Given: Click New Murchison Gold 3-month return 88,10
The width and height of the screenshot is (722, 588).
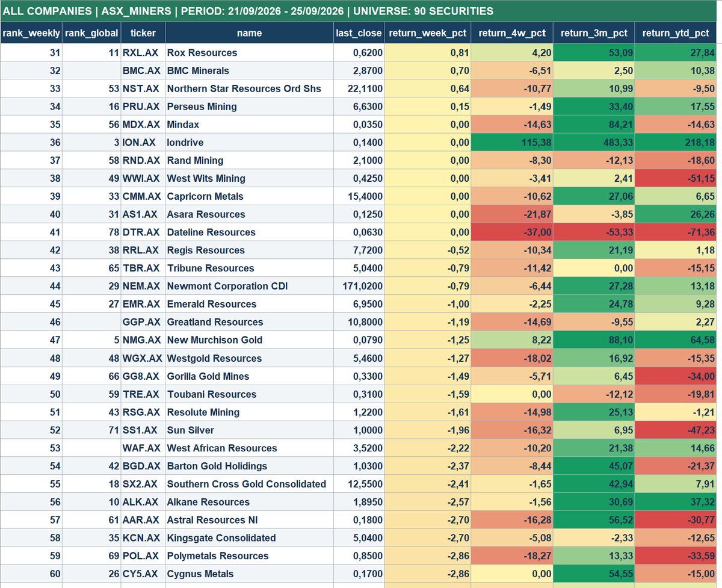Looking at the screenshot, I should tap(593, 340).
